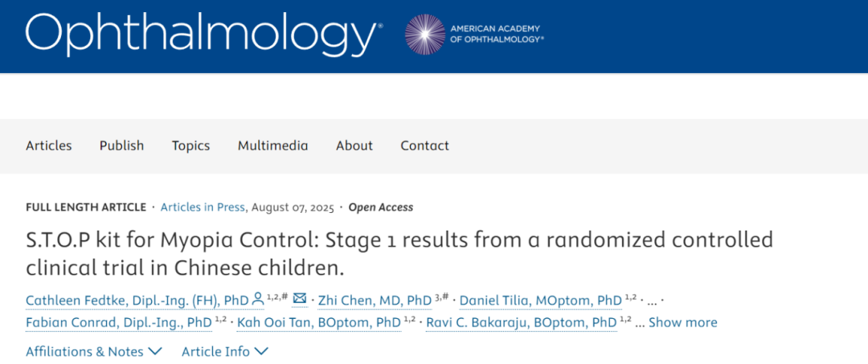
Task: Click the S.T.O.P kit article title
Action: point(399,252)
